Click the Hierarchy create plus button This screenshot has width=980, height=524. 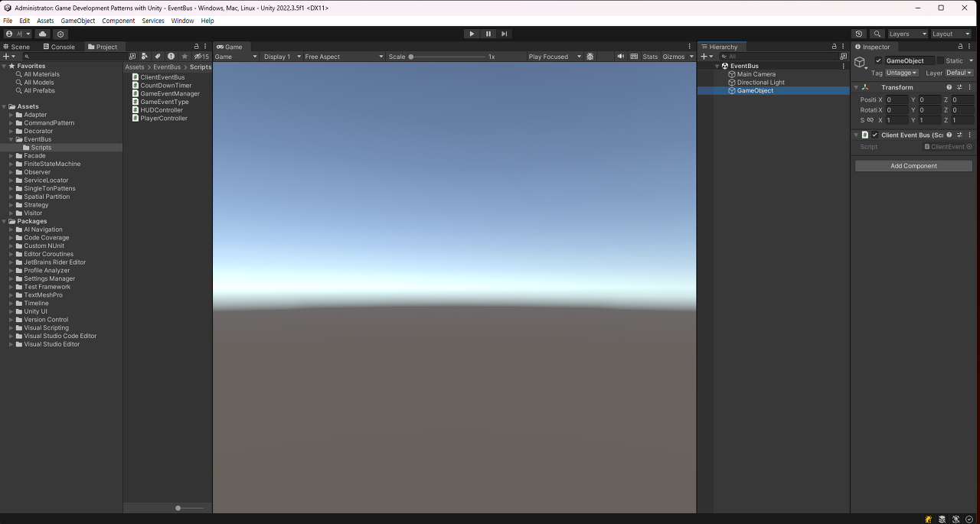pos(707,57)
